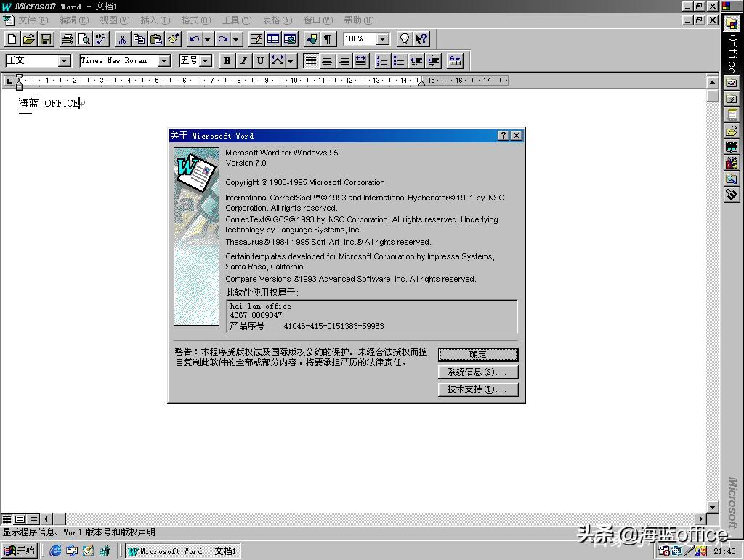744x560 pixels.
Task: Insert a table from the toolbar
Action: pyautogui.click(x=273, y=39)
